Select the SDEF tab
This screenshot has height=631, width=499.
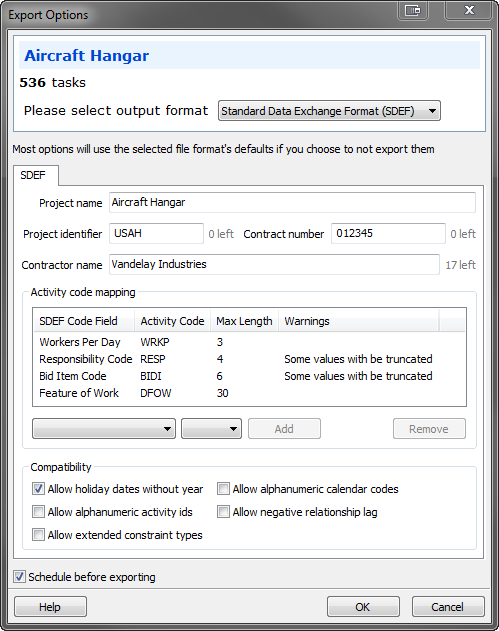(x=35, y=175)
